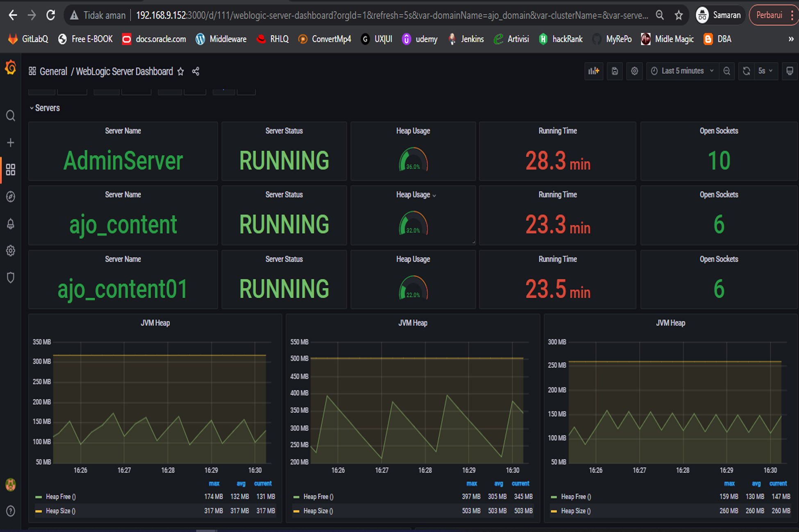
Task: Click the Add panel toolbar icon
Action: click(x=594, y=71)
